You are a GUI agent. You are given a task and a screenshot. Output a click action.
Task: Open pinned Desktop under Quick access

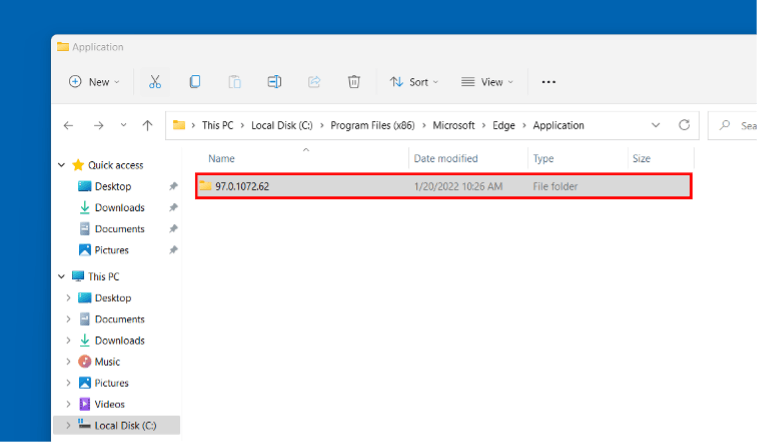click(113, 186)
